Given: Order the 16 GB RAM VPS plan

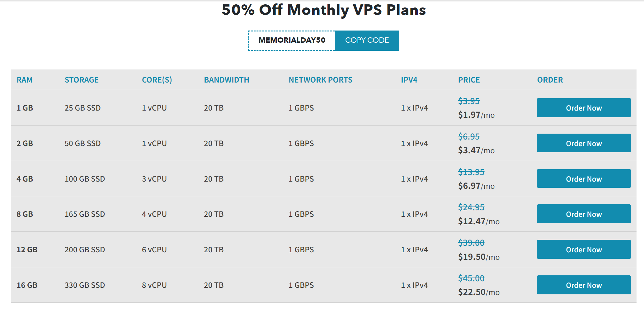Looking at the screenshot, I should tap(584, 285).
